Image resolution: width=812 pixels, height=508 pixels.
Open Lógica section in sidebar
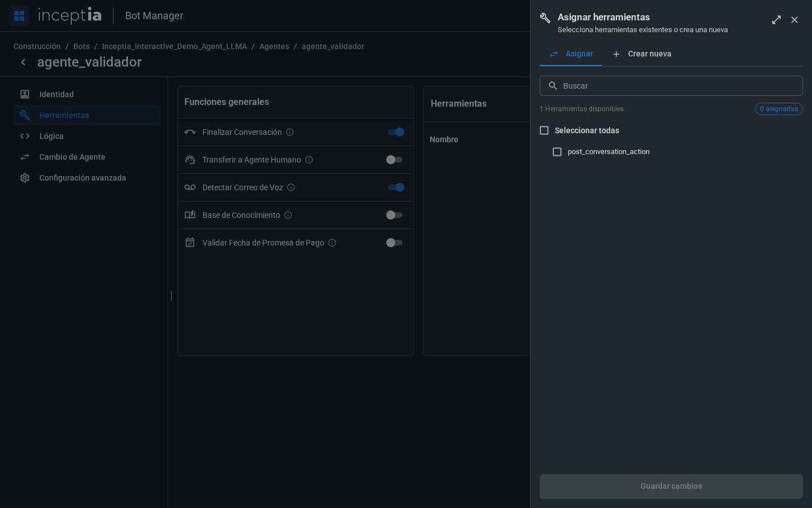click(x=87, y=136)
